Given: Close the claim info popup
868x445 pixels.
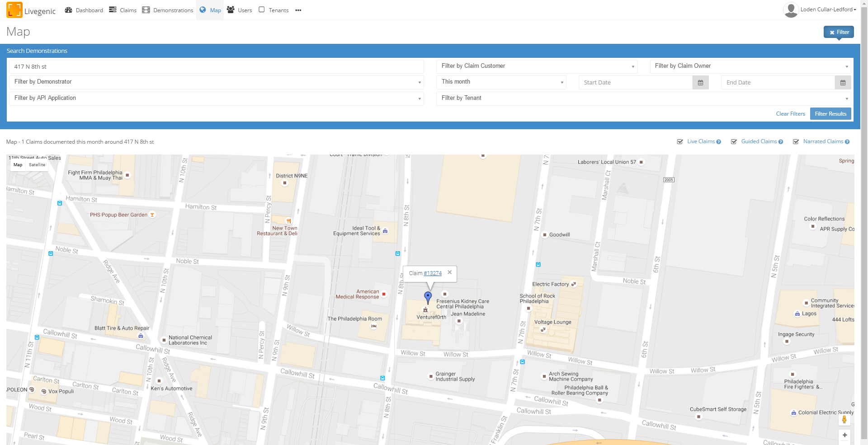Looking at the screenshot, I should [450, 272].
